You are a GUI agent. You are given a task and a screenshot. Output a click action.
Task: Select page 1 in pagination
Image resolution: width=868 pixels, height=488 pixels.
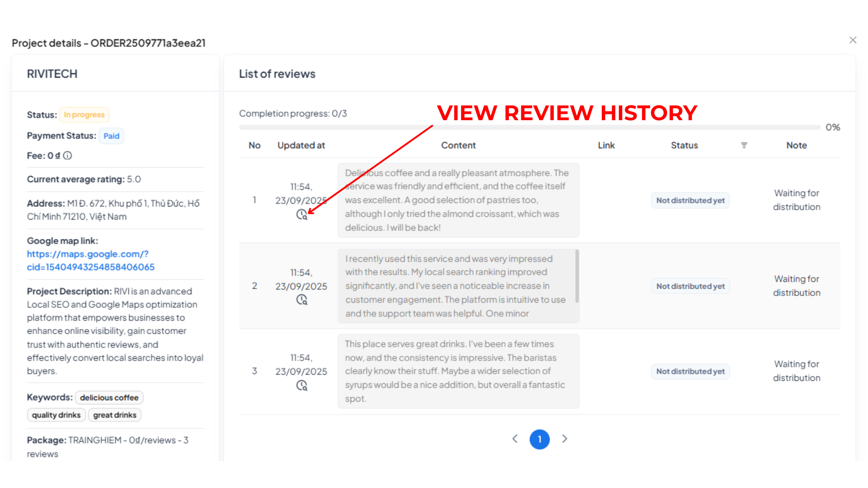click(x=539, y=439)
